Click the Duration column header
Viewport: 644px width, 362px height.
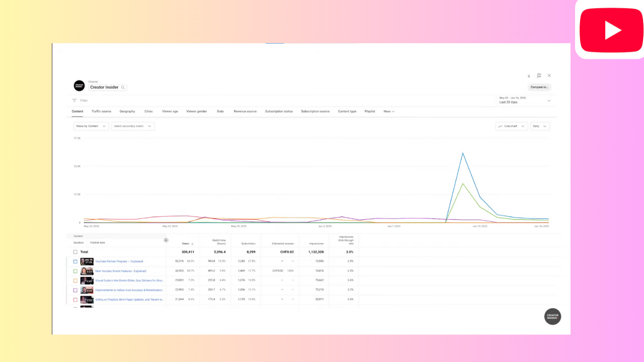coord(78,242)
